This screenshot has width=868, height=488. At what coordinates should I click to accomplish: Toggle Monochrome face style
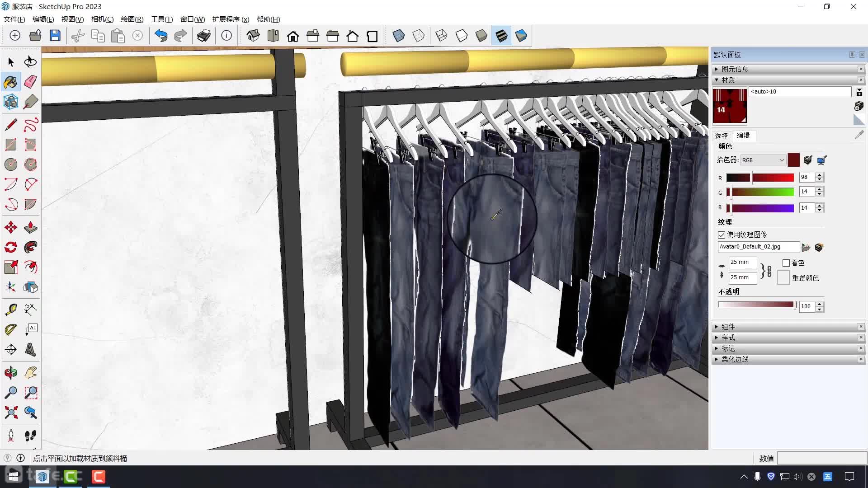[x=521, y=36]
